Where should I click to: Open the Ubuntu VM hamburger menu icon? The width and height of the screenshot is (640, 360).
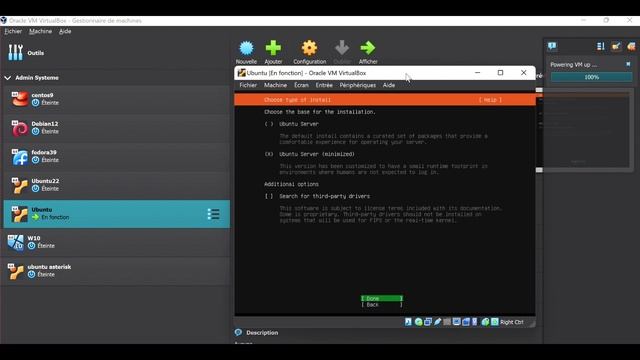click(x=213, y=214)
